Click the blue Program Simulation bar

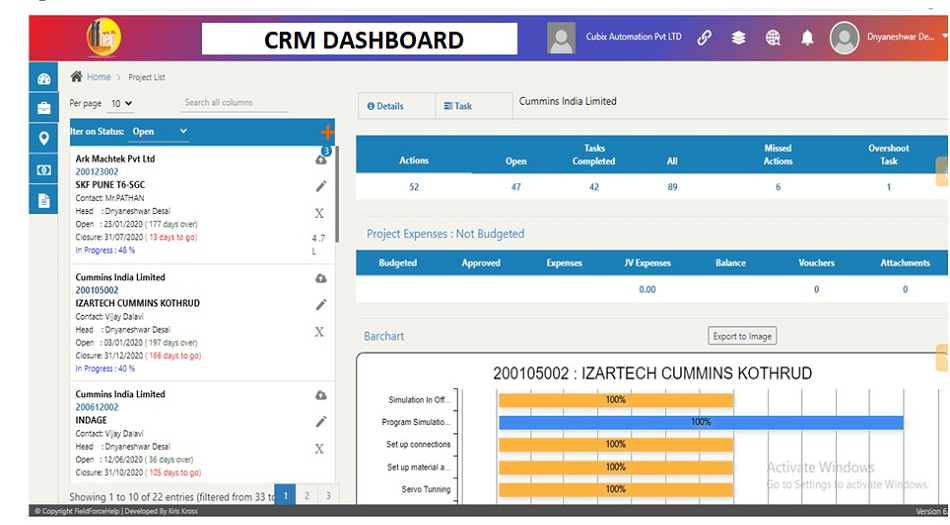click(x=701, y=422)
